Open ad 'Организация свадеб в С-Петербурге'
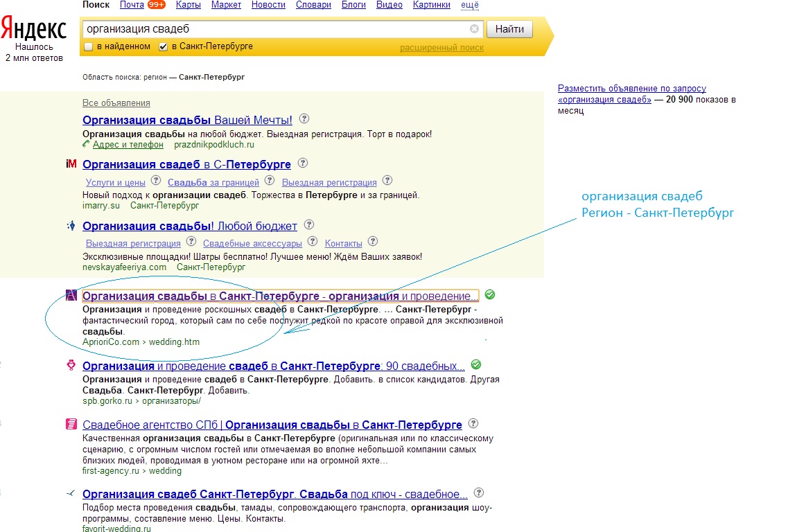The width and height of the screenshot is (788, 532). 186,164
